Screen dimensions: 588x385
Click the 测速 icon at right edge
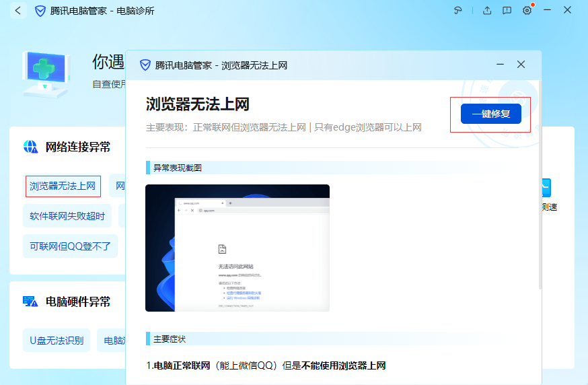coord(546,188)
